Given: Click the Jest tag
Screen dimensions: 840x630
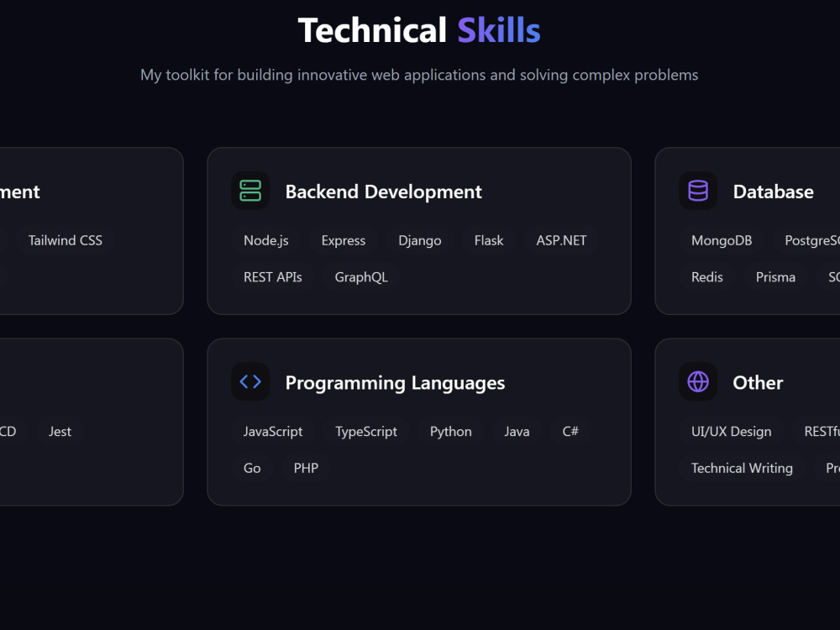Looking at the screenshot, I should click(60, 431).
